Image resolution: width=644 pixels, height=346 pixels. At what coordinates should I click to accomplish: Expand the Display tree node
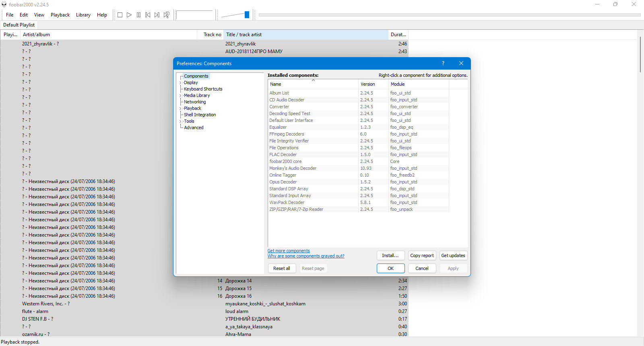tap(180, 83)
